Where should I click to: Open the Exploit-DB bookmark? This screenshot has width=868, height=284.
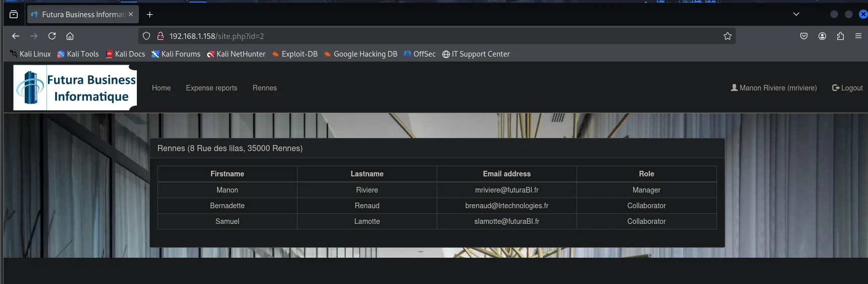click(294, 54)
